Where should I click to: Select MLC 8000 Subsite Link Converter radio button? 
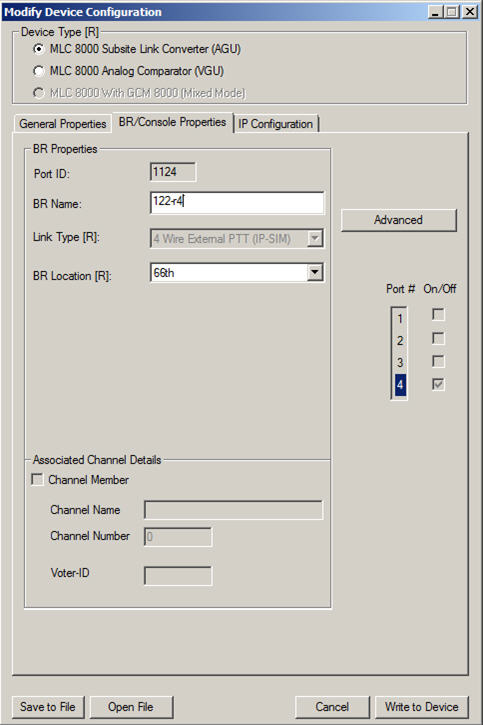point(39,49)
